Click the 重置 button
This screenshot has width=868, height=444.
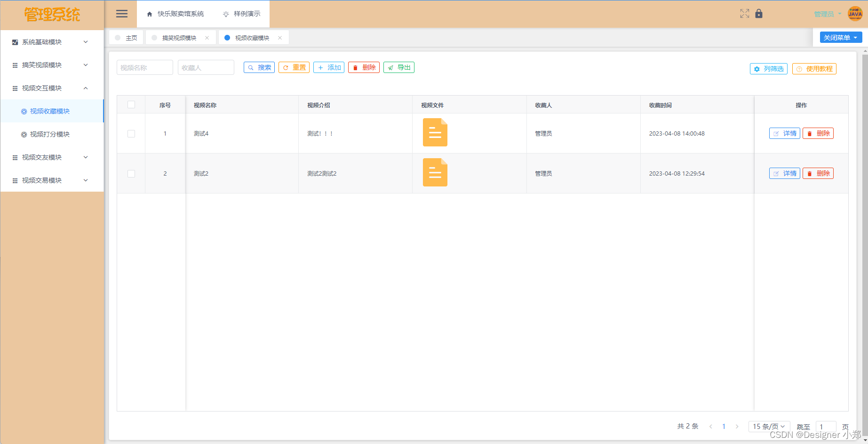(x=294, y=67)
